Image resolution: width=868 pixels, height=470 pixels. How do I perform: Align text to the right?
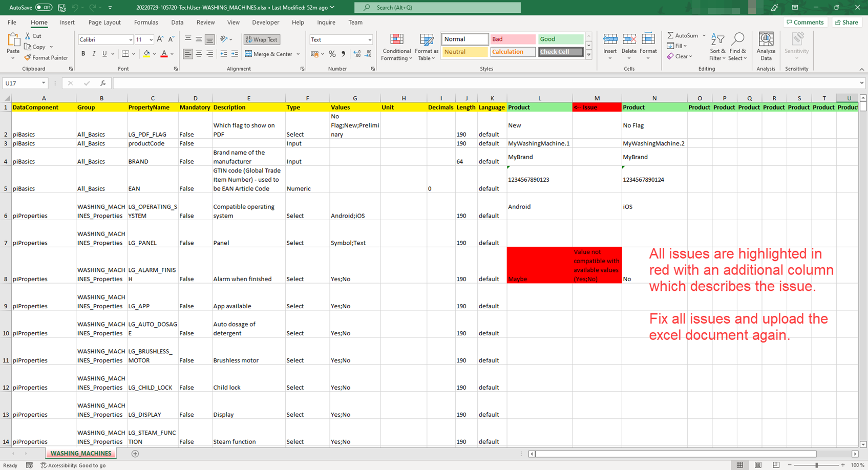click(x=209, y=54)
